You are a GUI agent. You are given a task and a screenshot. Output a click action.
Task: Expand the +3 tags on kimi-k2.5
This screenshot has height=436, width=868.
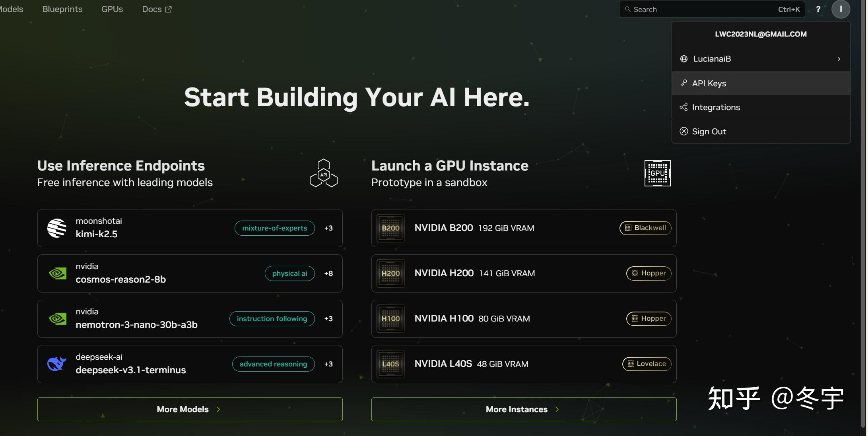coord(328,228)
